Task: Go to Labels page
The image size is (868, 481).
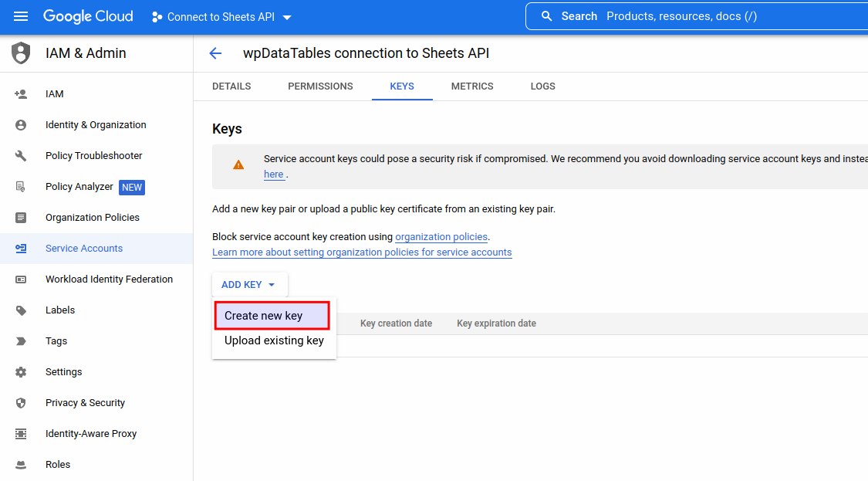Action: point(59,310)
